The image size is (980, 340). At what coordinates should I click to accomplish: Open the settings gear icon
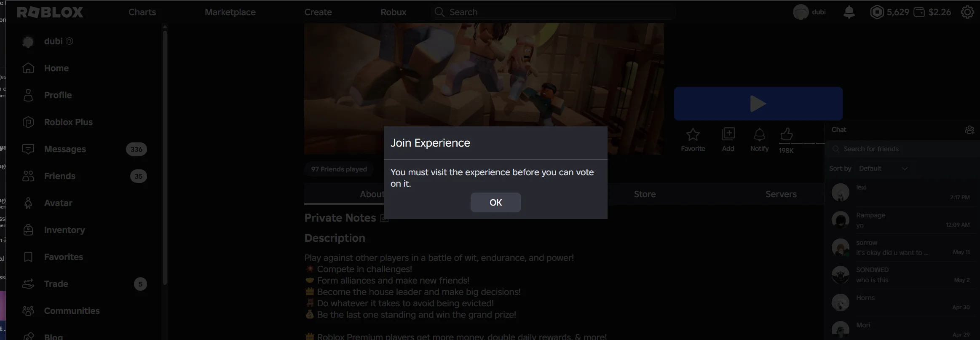coord(967,12)
